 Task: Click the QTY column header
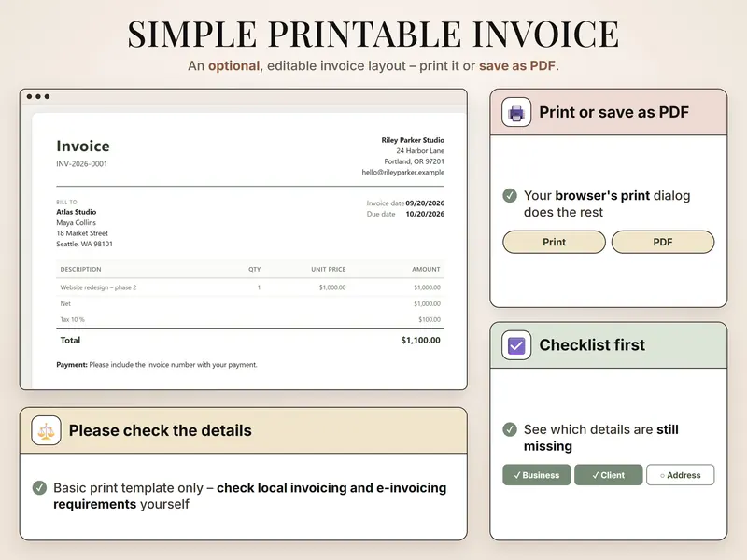pos(254,269)
